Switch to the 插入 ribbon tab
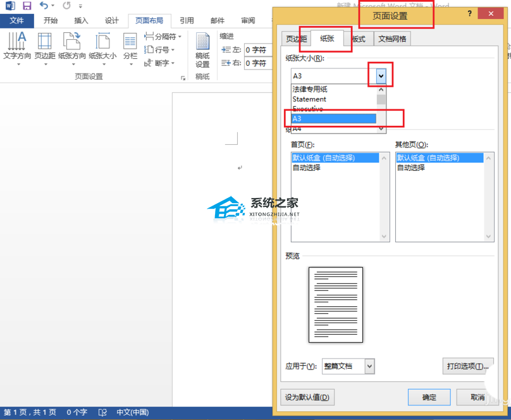This screenshot has height=420, width=511. 81,20
